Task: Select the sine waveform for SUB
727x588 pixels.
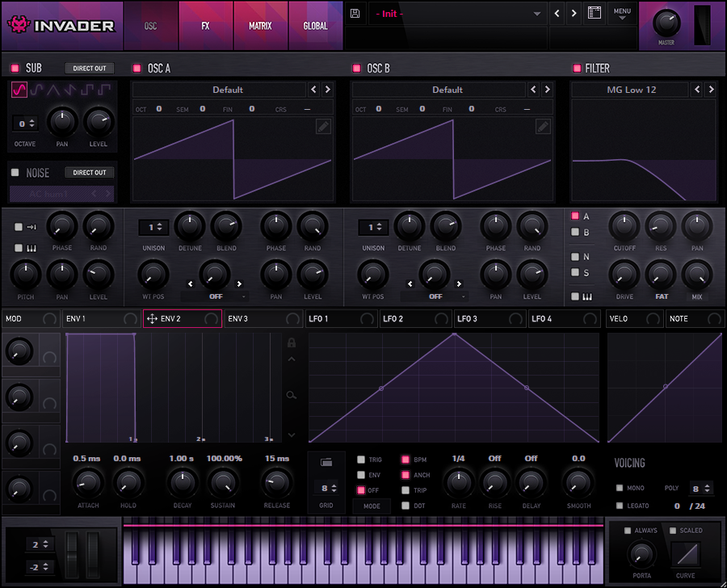Action: pyautogui.click(x=19, y=90)
